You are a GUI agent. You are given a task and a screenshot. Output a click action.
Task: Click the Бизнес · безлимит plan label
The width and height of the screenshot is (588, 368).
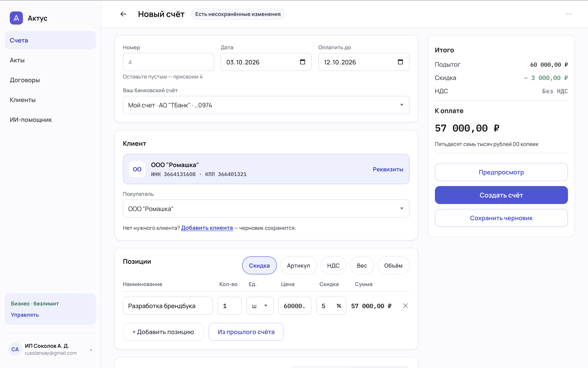(35, 304)
